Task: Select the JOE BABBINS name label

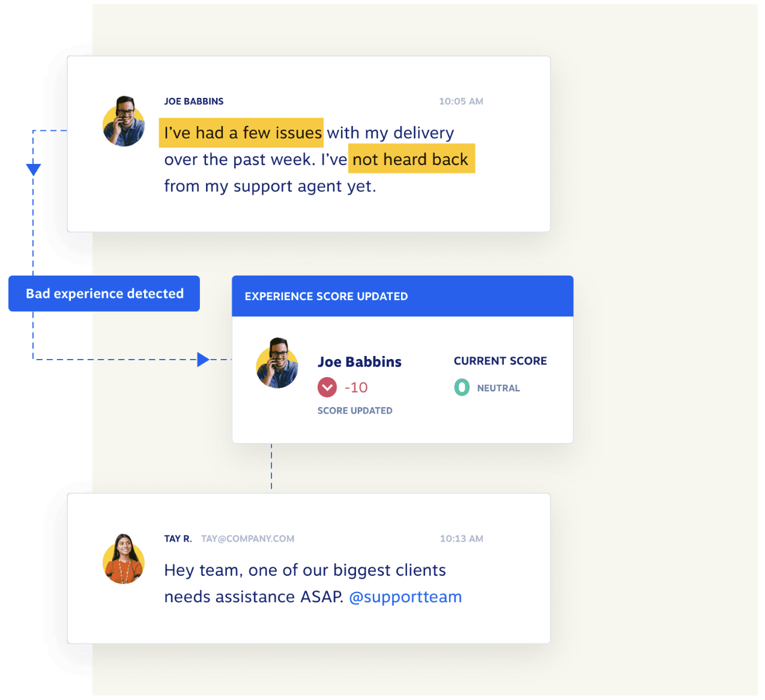Action: pyautogui.click(x=193, y=101)
